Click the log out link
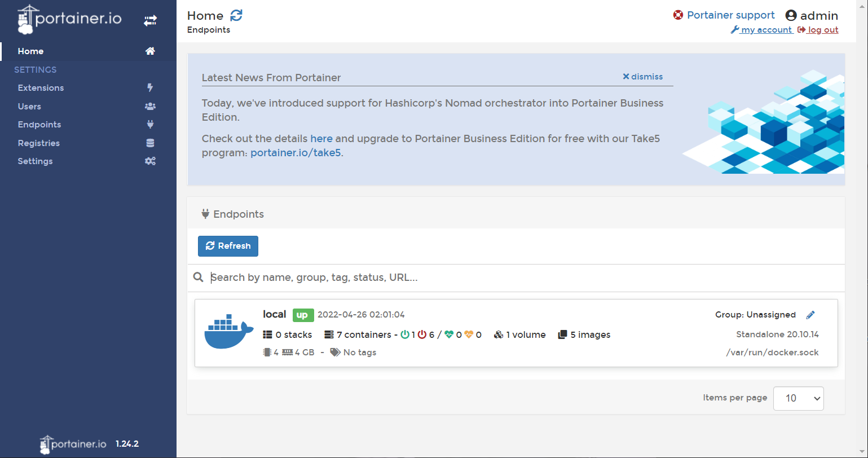 pos(818,30)
